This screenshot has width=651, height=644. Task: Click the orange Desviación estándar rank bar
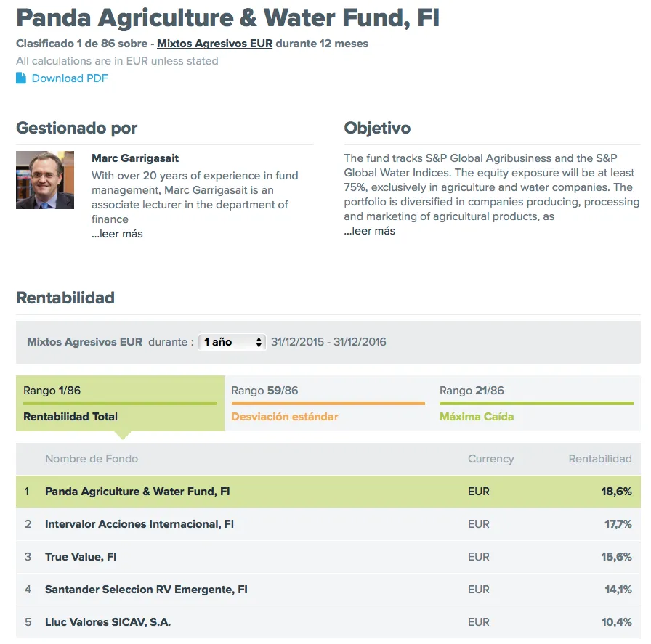328,403
